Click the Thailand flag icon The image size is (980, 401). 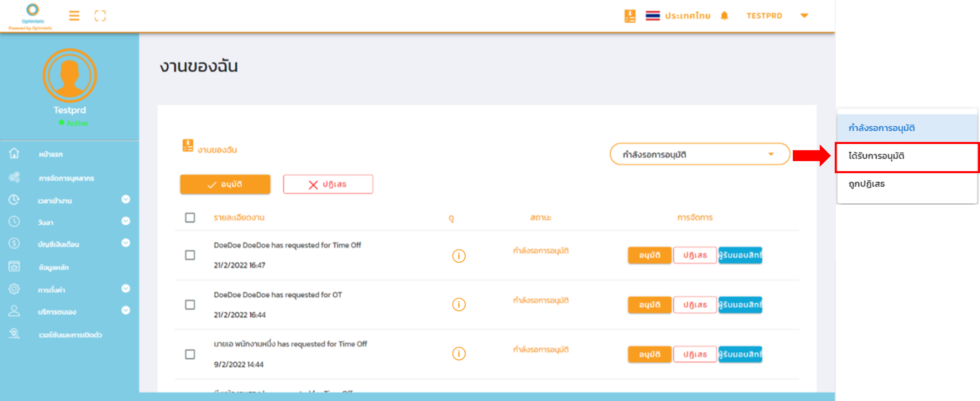652,16
